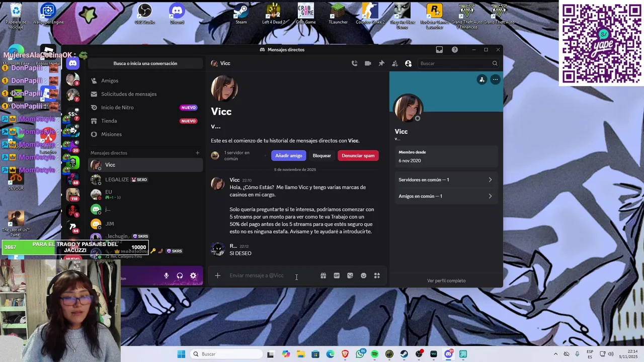Open Spotify from the taskbar
This screenshot has width=644, height=362.
click(375, 354)
